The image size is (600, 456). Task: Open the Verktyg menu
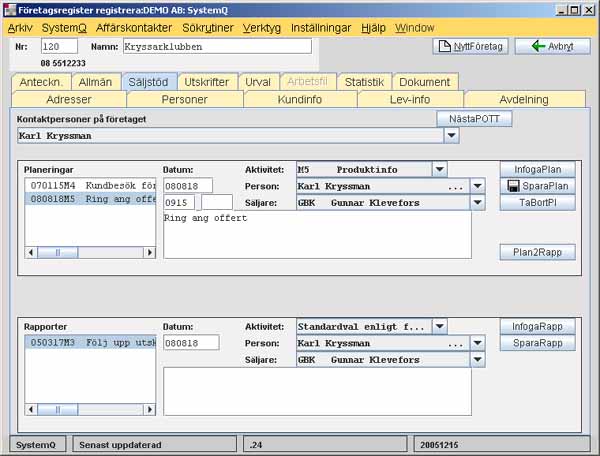point(262,28)
